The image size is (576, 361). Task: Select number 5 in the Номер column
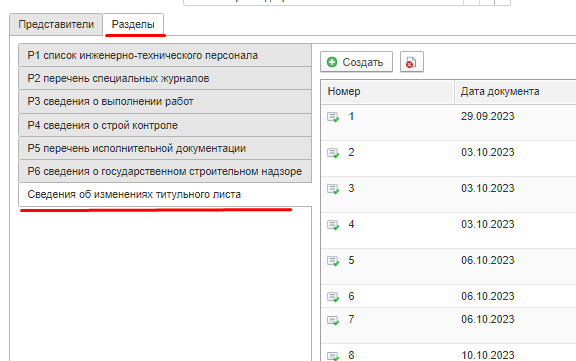[x=351, y=260]
